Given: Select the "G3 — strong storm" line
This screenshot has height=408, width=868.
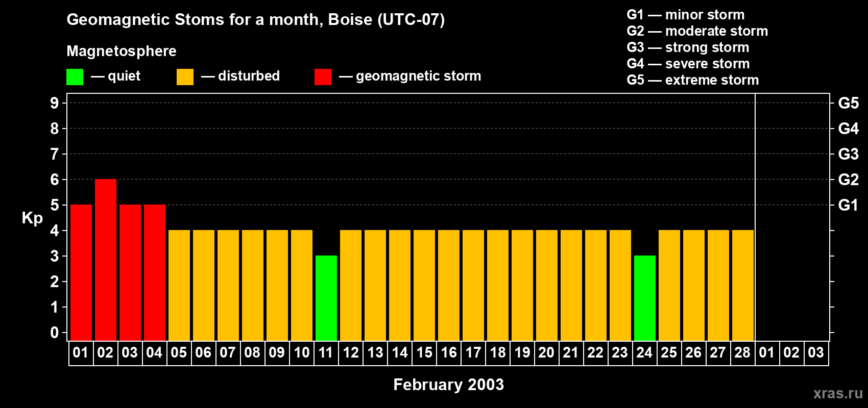Looking at the screenshot, I should (x=688, y=47).
